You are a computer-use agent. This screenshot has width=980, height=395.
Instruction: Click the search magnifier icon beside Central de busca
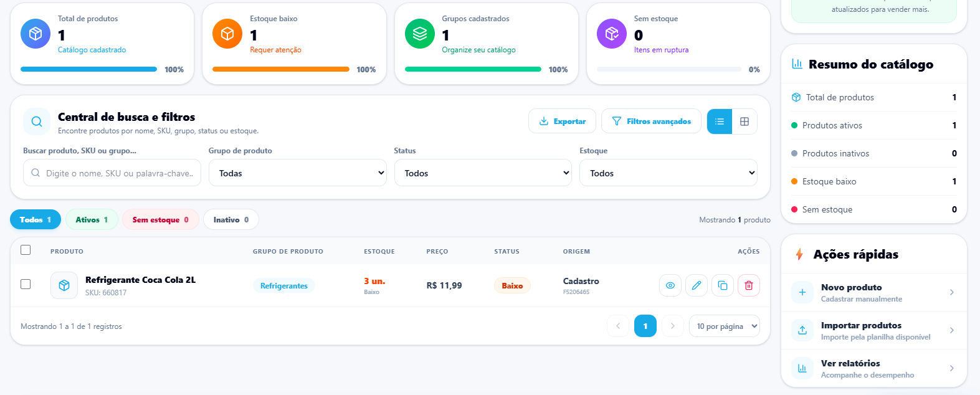point(37,121)
